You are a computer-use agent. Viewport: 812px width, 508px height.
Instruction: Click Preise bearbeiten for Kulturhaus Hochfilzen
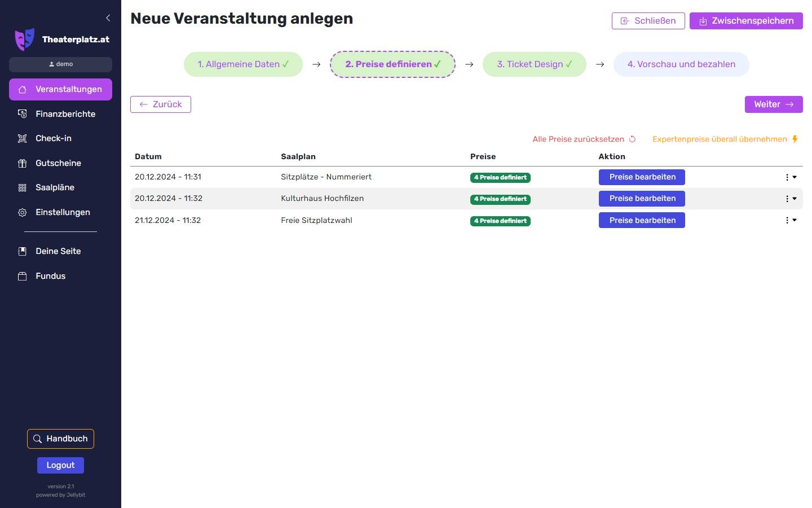[x=642, y=199]
